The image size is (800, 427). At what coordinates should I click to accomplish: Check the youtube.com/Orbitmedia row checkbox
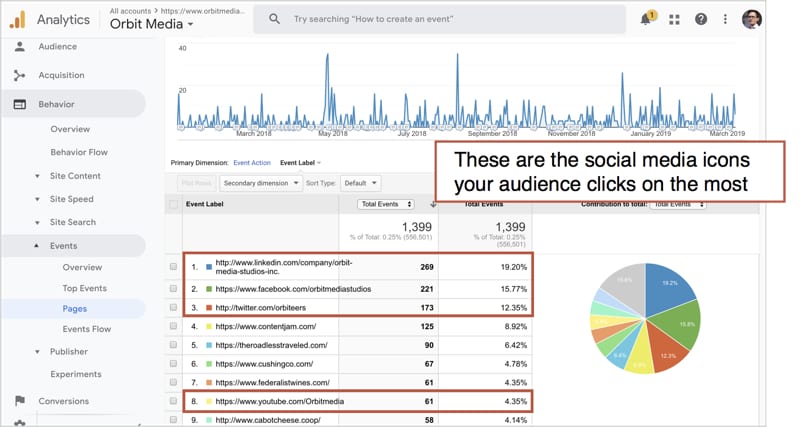(x=173, y=401)
